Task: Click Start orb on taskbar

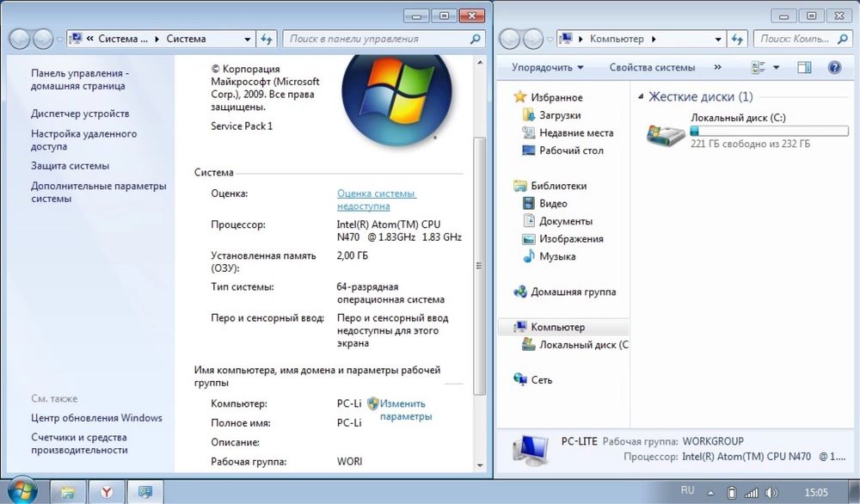Action: coord(23,489)
